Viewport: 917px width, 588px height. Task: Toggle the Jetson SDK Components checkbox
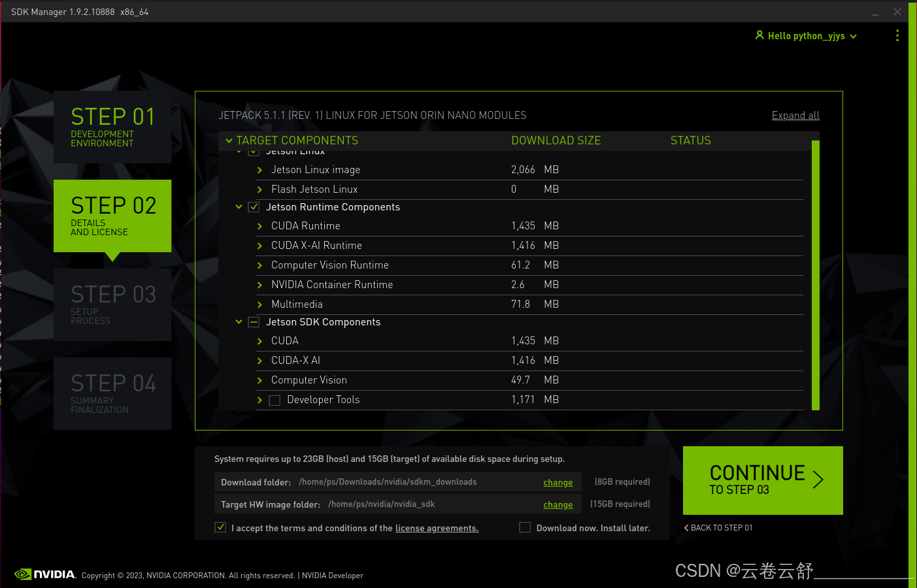254,322
